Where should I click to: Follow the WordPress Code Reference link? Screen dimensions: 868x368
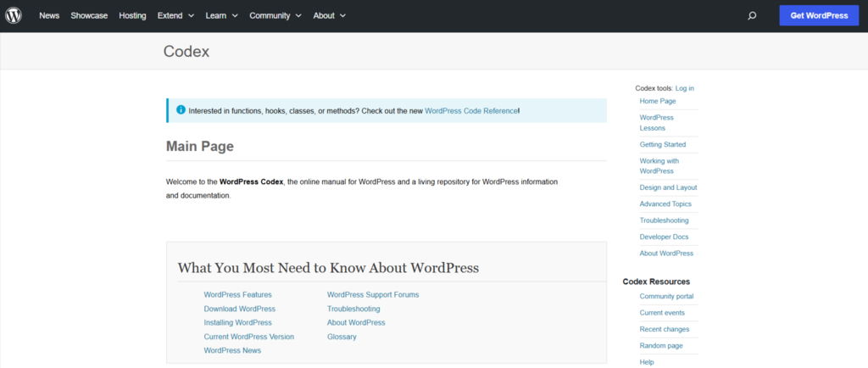470,110
